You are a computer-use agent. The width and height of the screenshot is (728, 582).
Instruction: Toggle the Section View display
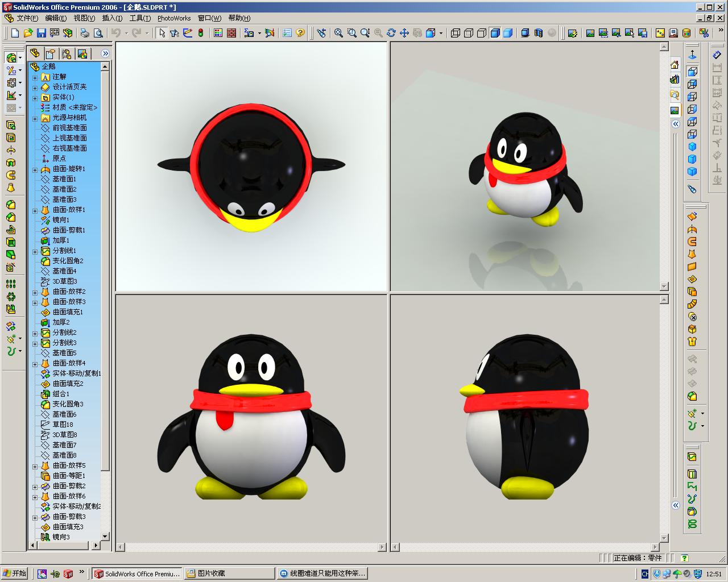click(537, 33)
